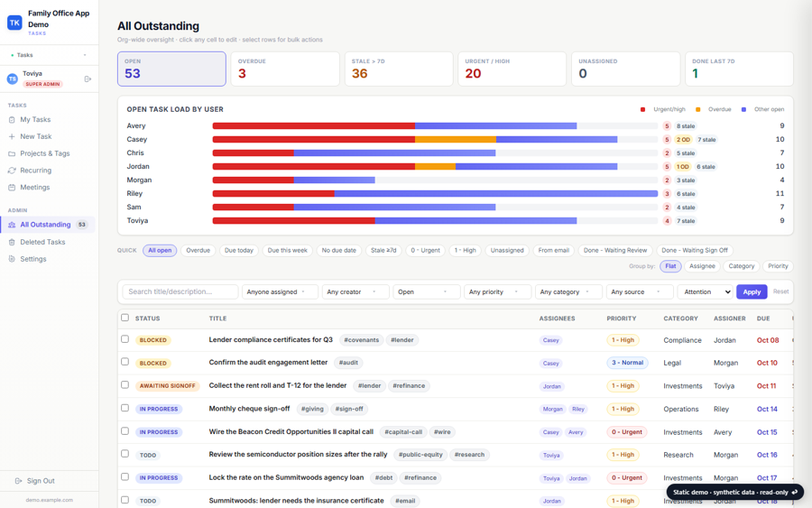
Task: Click the All Outstanding people icon
Action: 12,225
